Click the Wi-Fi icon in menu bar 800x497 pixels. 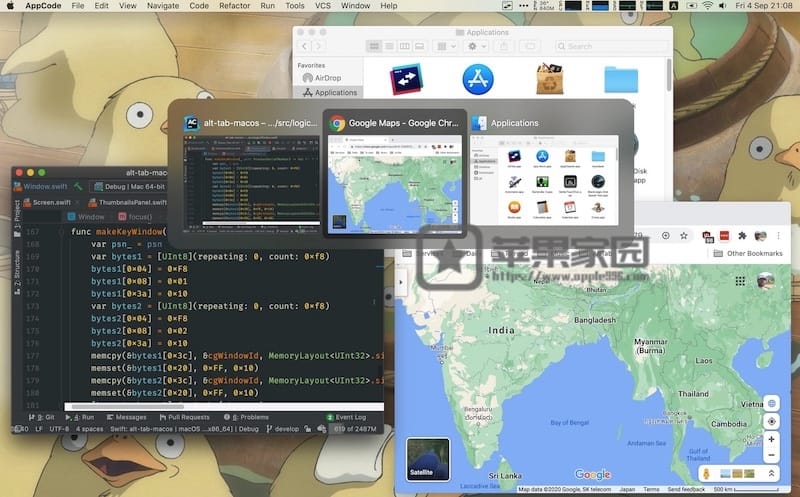tap(707, 6)
